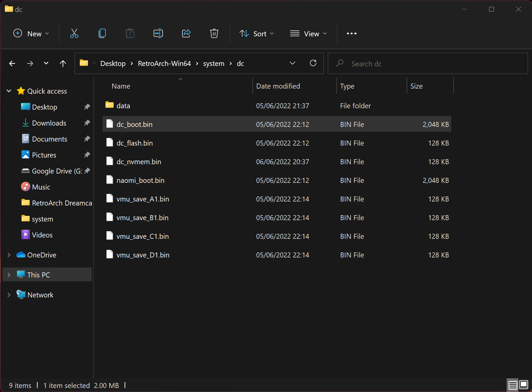The image size is (532, 392).
Task: Click the Cut scissors icon
Action: (74, 34)
